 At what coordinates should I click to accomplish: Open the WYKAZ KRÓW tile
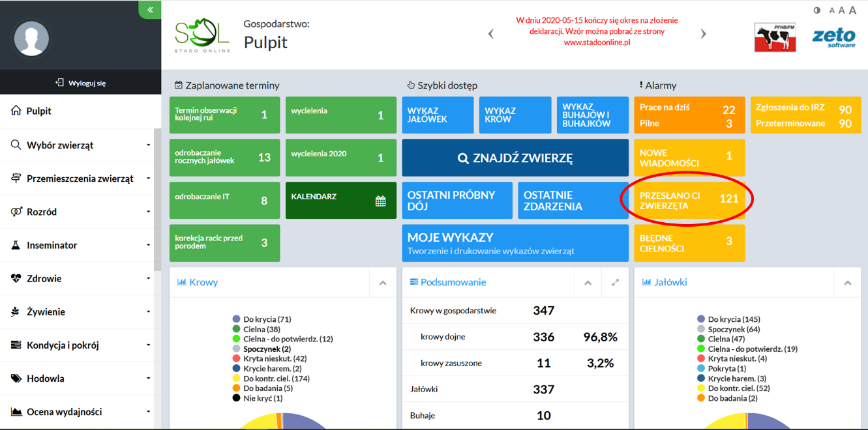(515, 115)
